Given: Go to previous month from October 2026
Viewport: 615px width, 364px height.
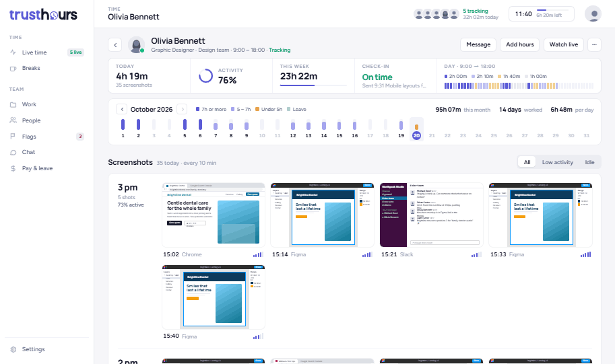Looking at the screenshot, I should 122,109.
